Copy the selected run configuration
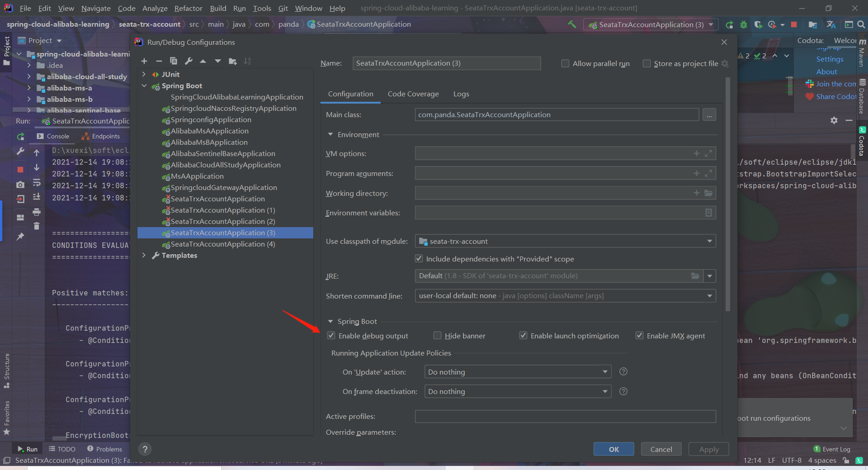This screenshot has width=868, height=470. [x=174, y=61]
